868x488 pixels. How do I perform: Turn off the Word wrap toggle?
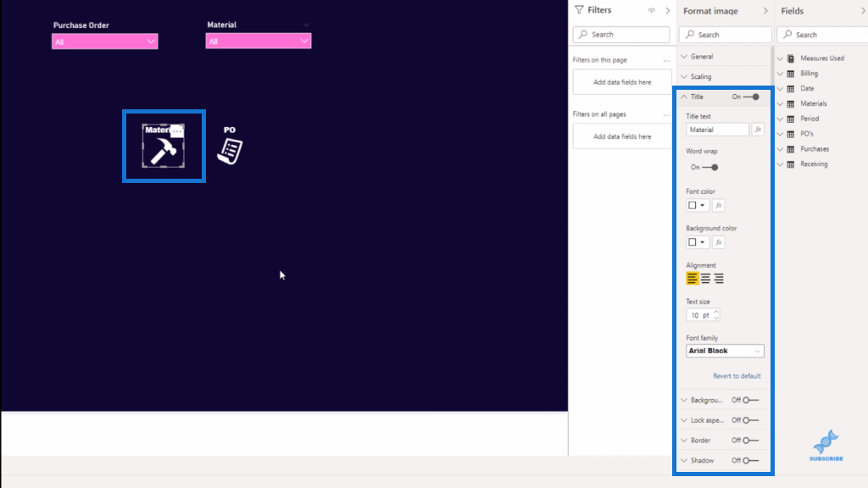point(710,167)
